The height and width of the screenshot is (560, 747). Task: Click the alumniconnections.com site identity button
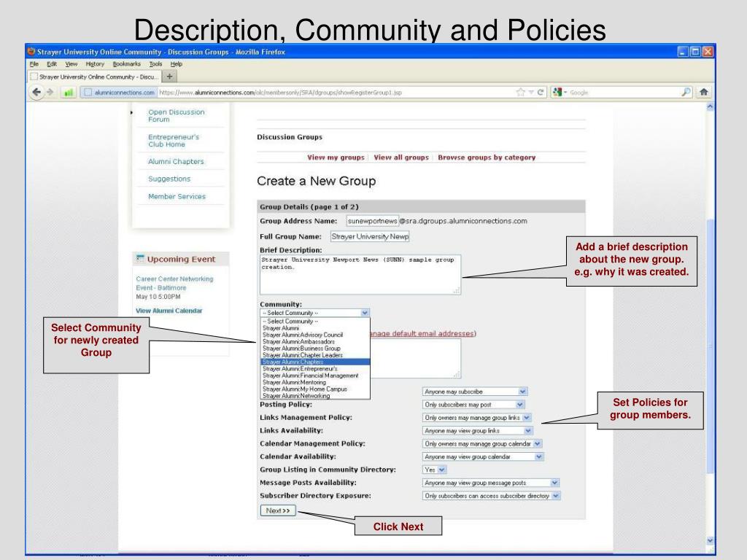(x=119, y=93)
